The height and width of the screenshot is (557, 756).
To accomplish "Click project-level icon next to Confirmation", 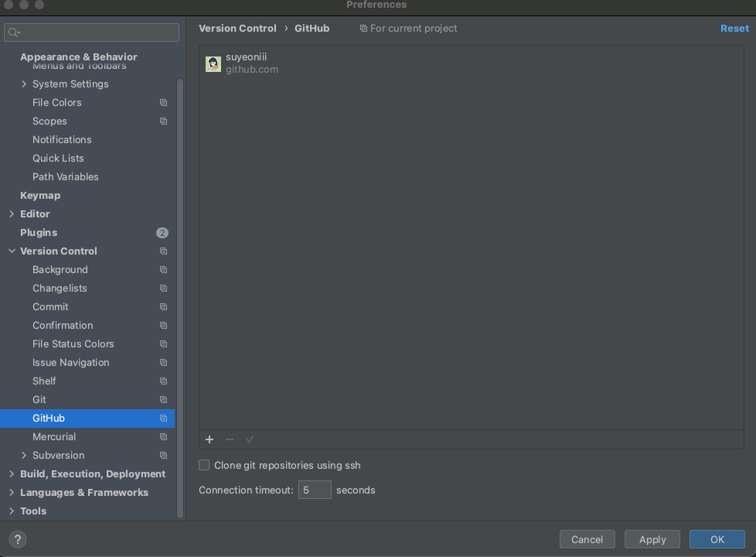I will [163, 326].
